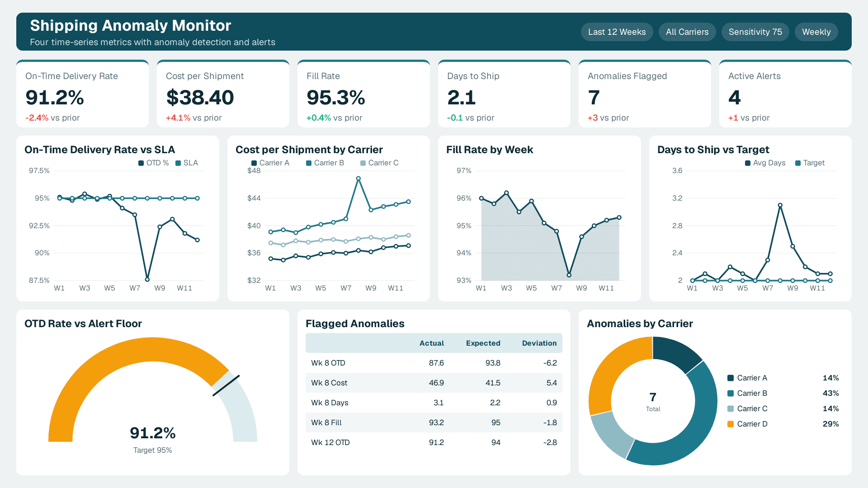Open the Cost per Shipment KPI card
Image resolution: width=868 pixels, height=488 pixels.
223,94
